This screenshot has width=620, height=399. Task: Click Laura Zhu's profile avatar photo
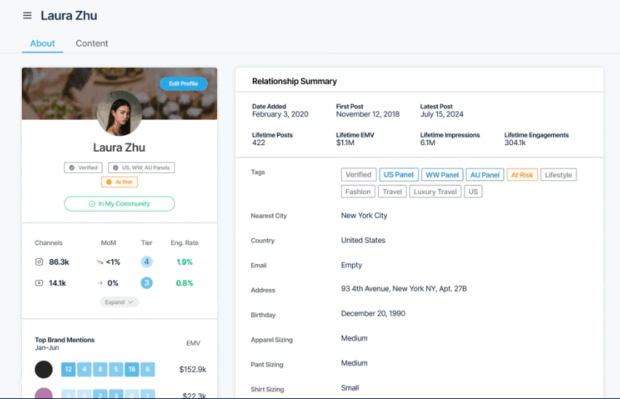tap(119, 114)
